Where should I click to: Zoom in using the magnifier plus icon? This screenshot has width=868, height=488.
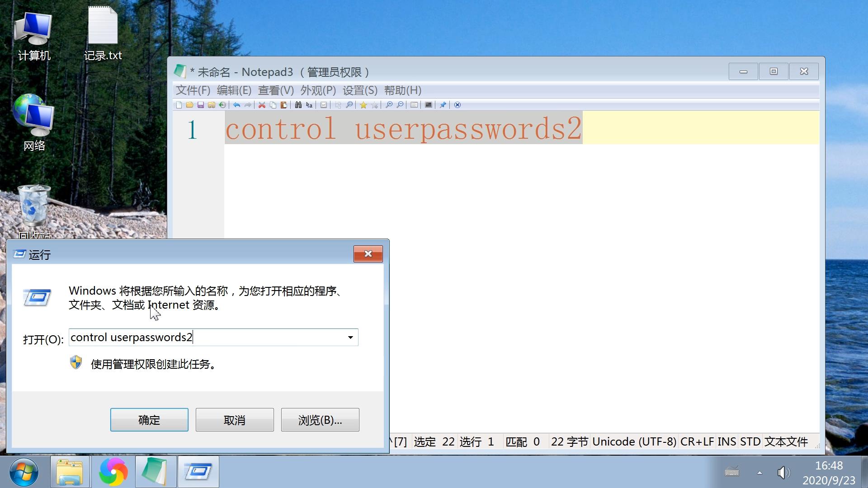click(x=390, y=105)
